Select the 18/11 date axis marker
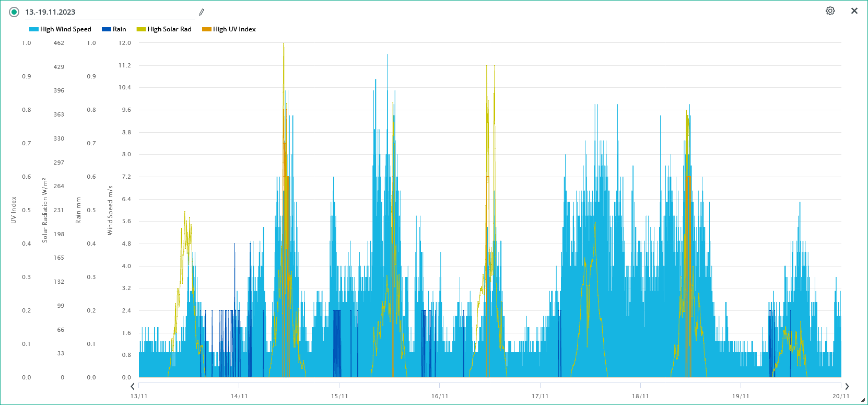Screen dimensions: 868x405 click(640, 396)
